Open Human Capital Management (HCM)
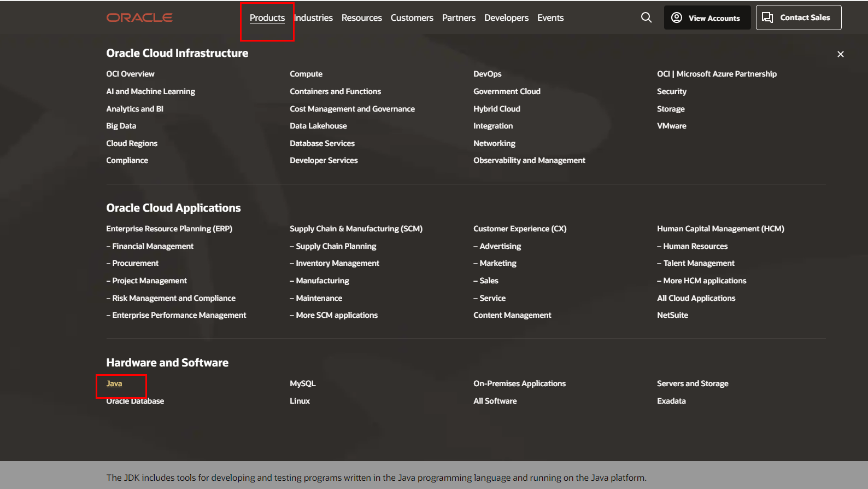 [721, 229]
